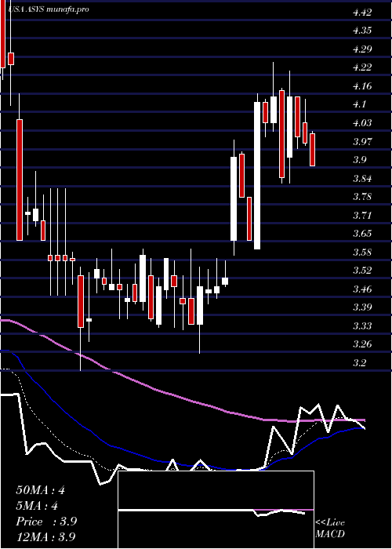Click the 4.16 price axis label
This screenshot has height=549, width=392.
[362, 85]
